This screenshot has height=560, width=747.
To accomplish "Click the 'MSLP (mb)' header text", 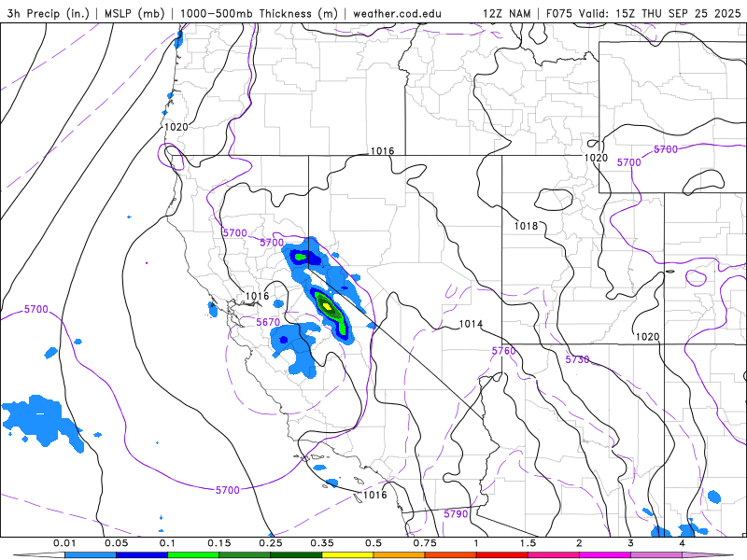I will (x=134, y=13).
